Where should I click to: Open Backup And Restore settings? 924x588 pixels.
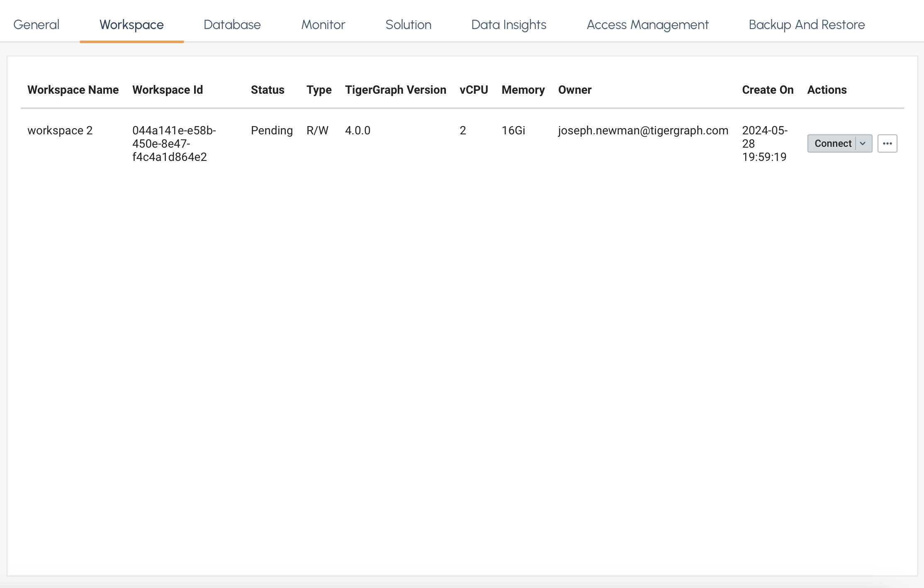(x=806, y=24)
